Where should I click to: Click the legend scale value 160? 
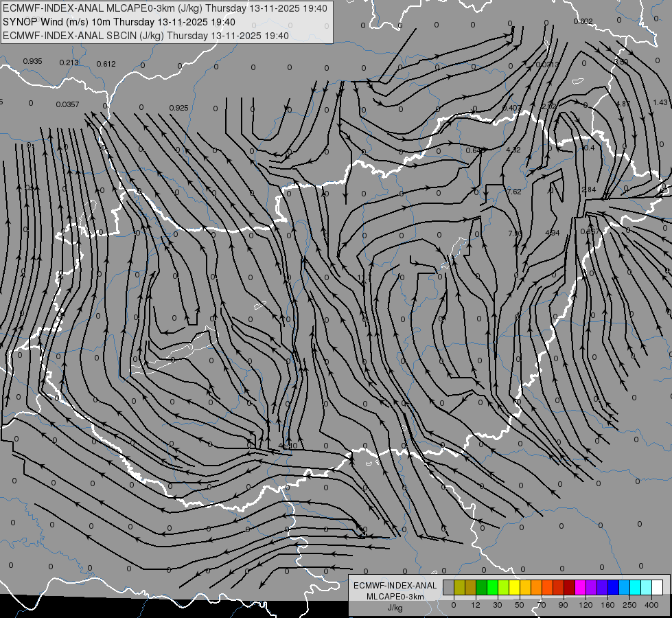(607, 605)
